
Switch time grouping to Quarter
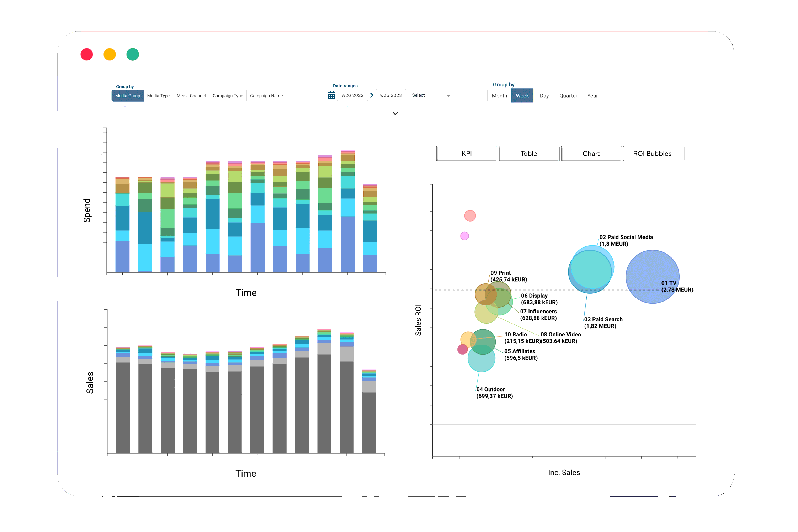(x=568, y=96)
